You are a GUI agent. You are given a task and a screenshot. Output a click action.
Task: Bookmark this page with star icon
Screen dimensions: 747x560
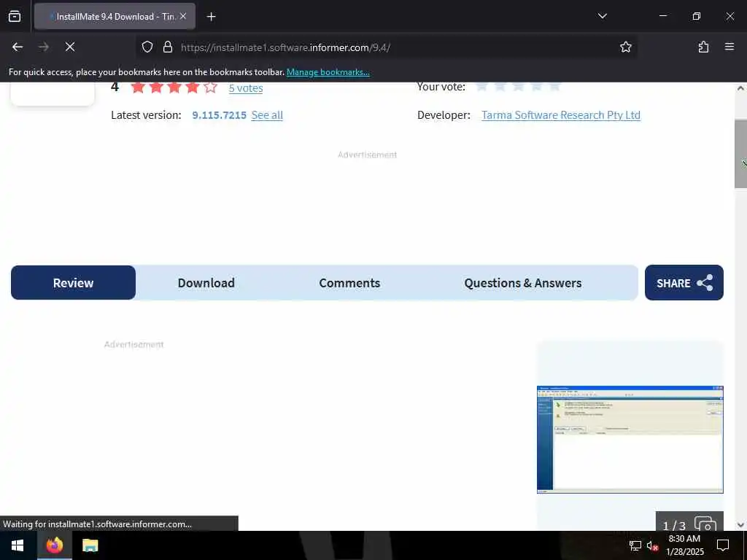click(x=625, y=47)
